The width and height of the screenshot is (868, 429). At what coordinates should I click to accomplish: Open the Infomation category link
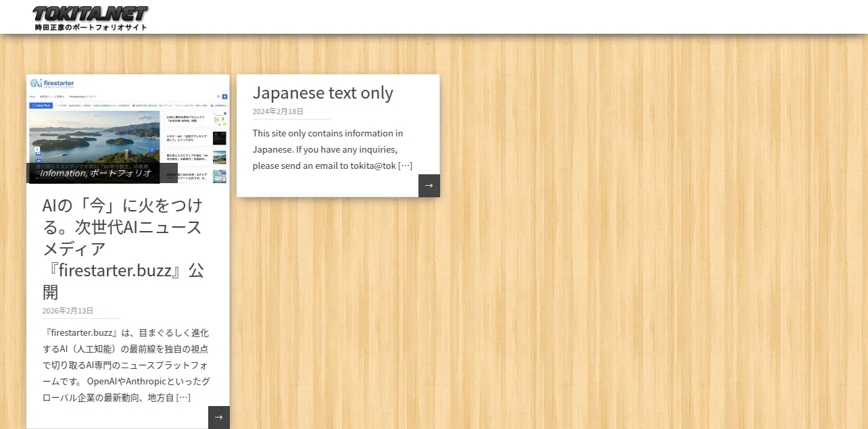[62, 173]
